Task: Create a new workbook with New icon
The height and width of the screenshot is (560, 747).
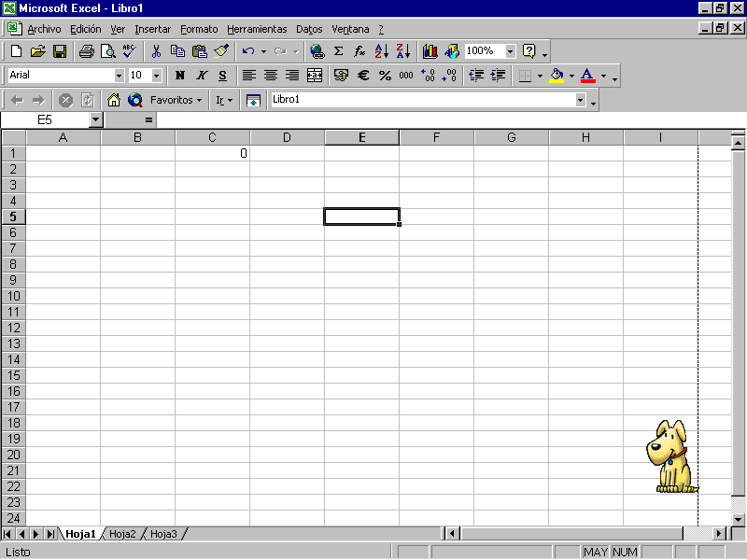Action: pyautogui.click(x=16, y=51)
